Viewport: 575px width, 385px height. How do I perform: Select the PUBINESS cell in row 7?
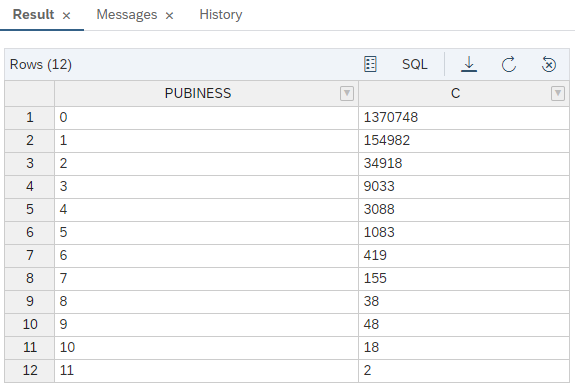pos(206,256)
